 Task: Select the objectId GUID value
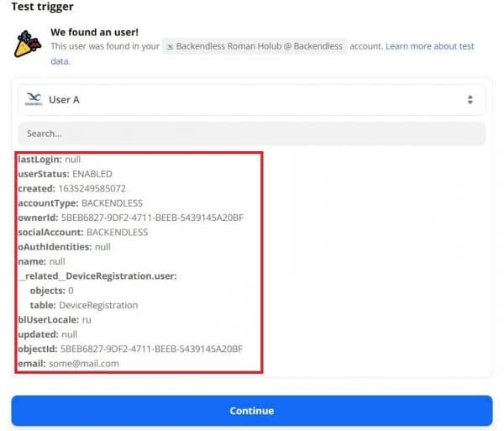[x=151, y=349]
